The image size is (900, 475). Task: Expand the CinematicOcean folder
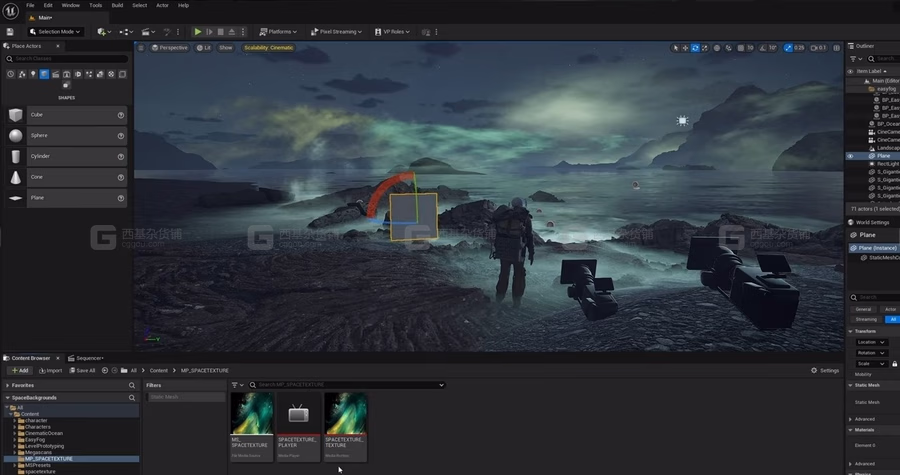click(x=15, y=433)
